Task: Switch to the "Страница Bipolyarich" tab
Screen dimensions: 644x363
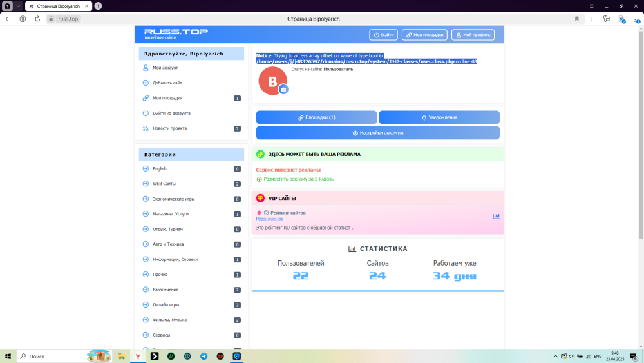Action: pos(58,6)
